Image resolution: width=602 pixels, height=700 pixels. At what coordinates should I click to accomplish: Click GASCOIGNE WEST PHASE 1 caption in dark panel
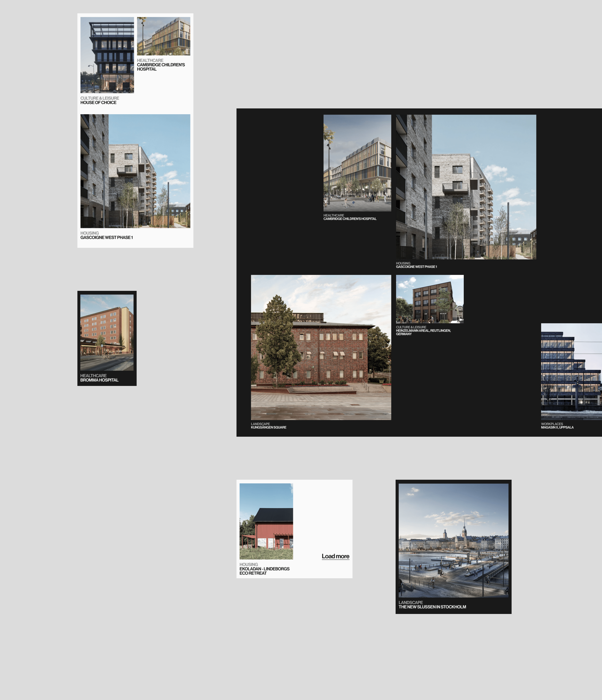(416, 267)
